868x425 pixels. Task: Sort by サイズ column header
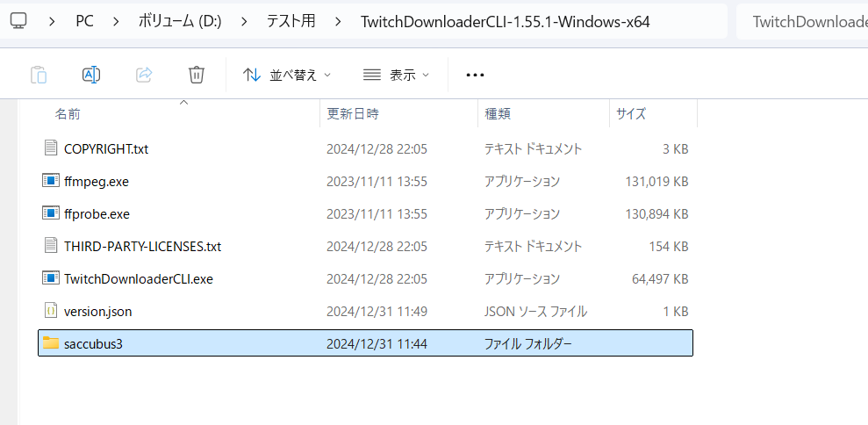point(630,114)
